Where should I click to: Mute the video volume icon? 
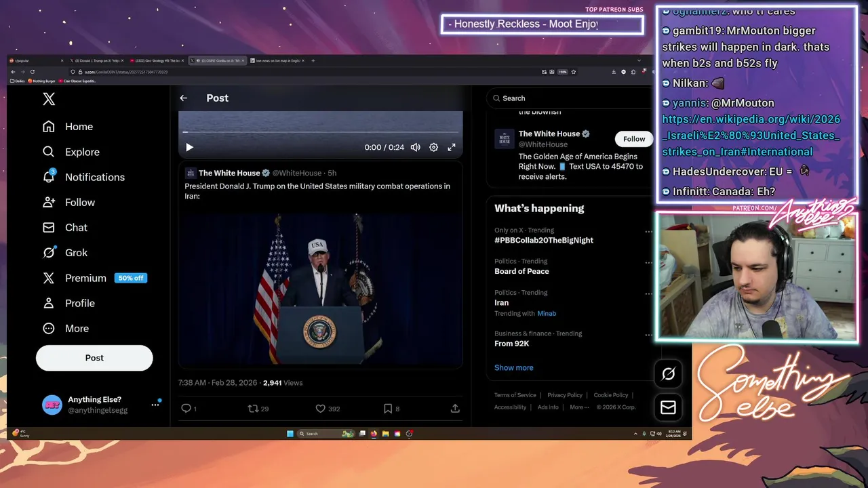click(416, 147)
